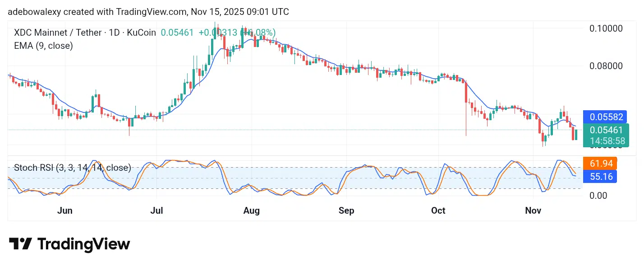Click the TradingView wordmark text

pyautogui.click(x=83, y=244)
